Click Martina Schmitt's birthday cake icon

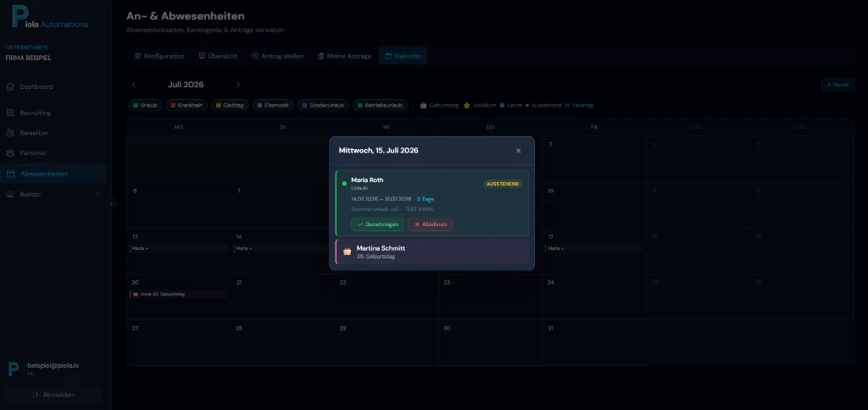click(347, 252)
